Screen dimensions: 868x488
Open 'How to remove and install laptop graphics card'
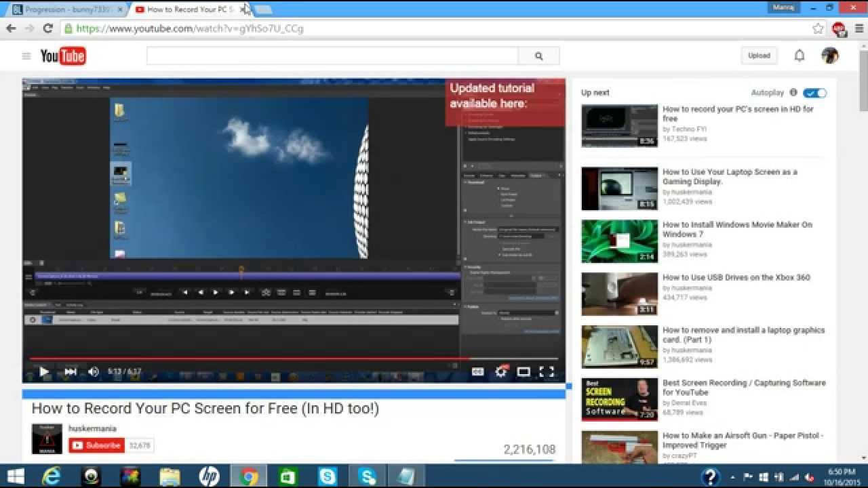tap(743, 335)
